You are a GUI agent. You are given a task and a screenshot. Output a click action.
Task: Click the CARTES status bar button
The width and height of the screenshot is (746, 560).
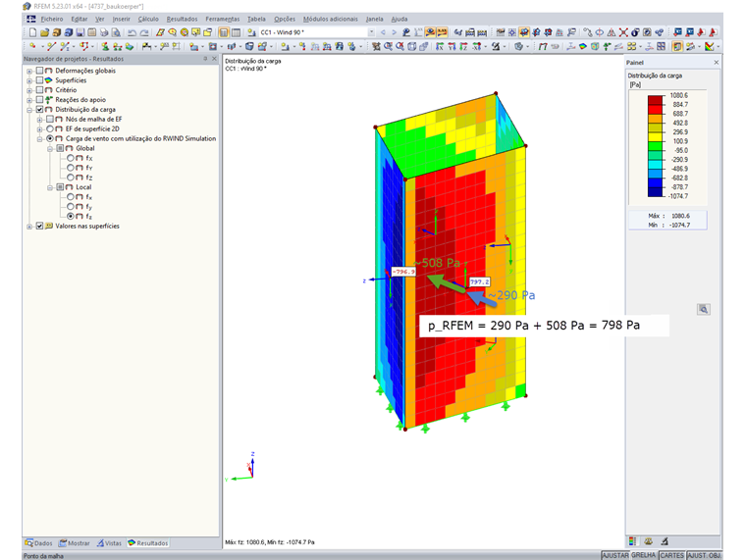671,555
